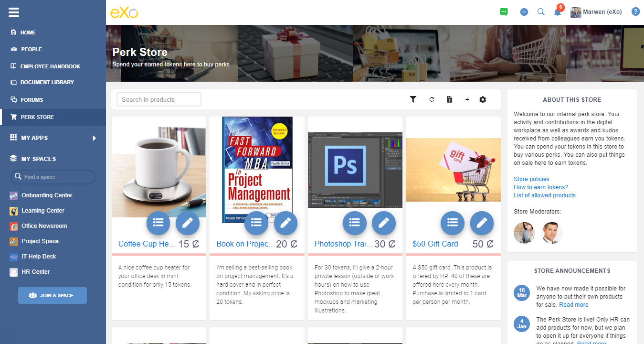Click the 16 Mar announcement date badge
The width and height of the screenshot is (644, 344).
point(522,293)
